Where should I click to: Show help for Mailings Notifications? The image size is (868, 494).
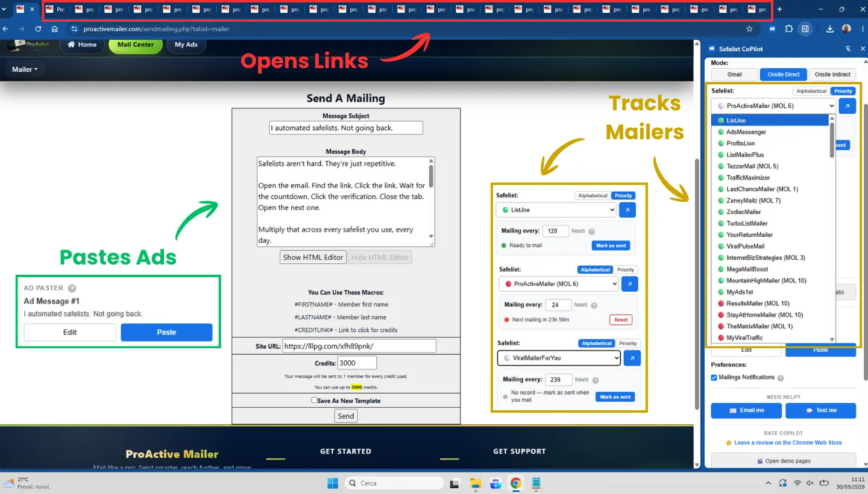(781, 378)
